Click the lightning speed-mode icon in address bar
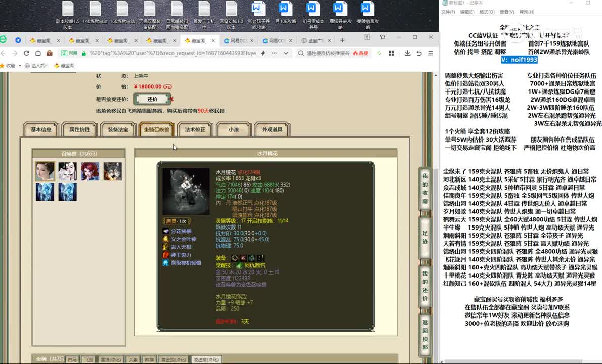This screenshot has width=602, height=364. coord(263,53)
